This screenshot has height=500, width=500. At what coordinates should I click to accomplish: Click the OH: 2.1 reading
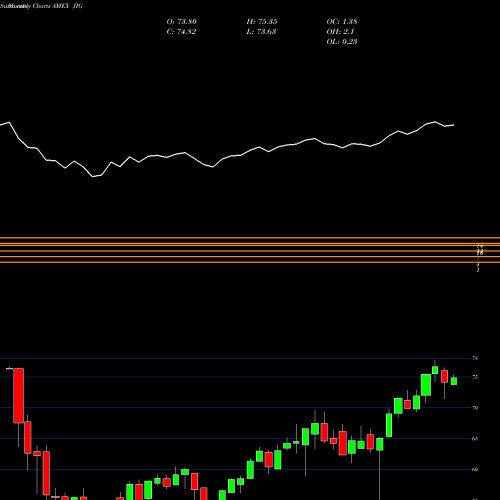pos(340,32)
